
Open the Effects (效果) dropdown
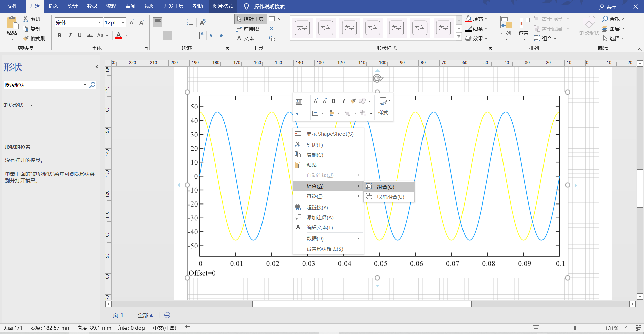point(476,38)
